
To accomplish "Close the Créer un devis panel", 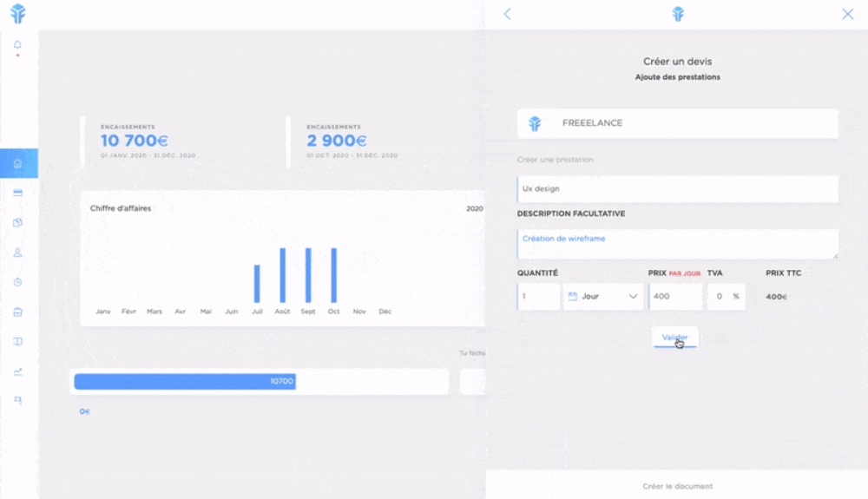I will click(x=847, y=14).
